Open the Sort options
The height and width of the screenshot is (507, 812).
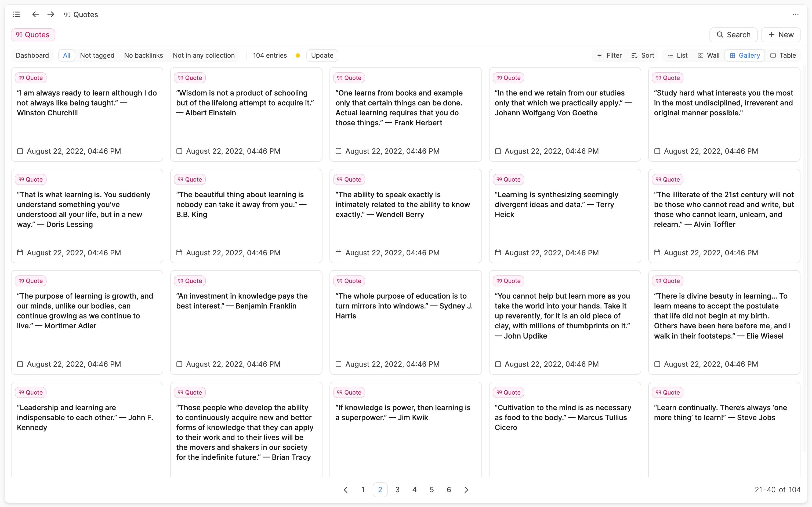click(643, 55)
